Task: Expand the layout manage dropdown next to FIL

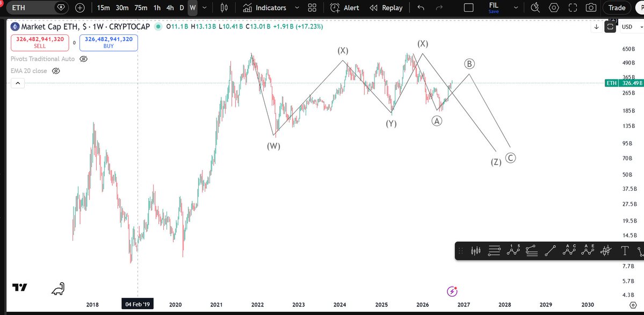Action: click(x=516, y=8)
